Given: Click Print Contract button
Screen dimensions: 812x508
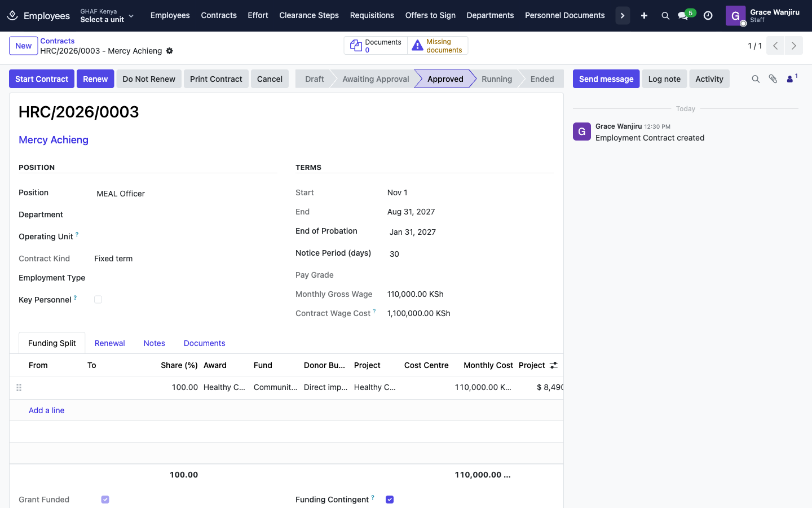Looking at the screenshot, I should click(x=216, y=79).
